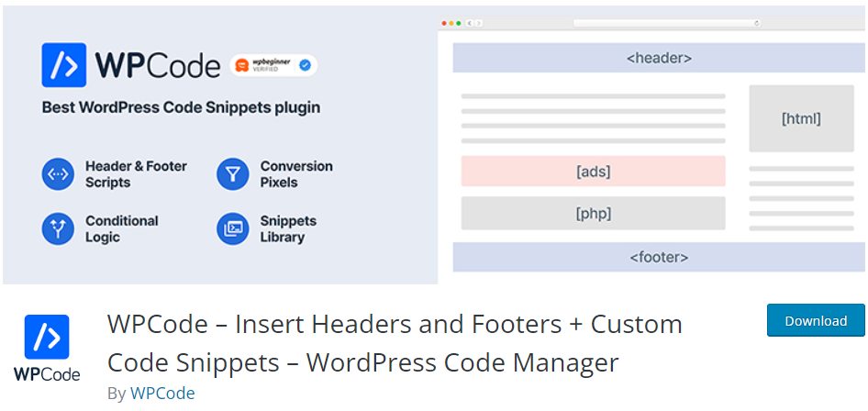Viewport: 868px width, 411px height.
Task: Click the 'Conditional Logic' label
Action: (122, 229)
